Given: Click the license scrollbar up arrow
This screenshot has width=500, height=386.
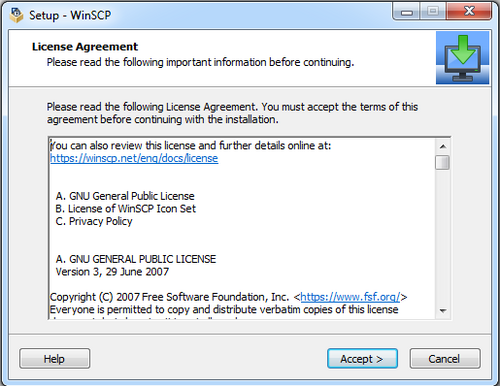Looking at the screenshot, I should (443, 147).
